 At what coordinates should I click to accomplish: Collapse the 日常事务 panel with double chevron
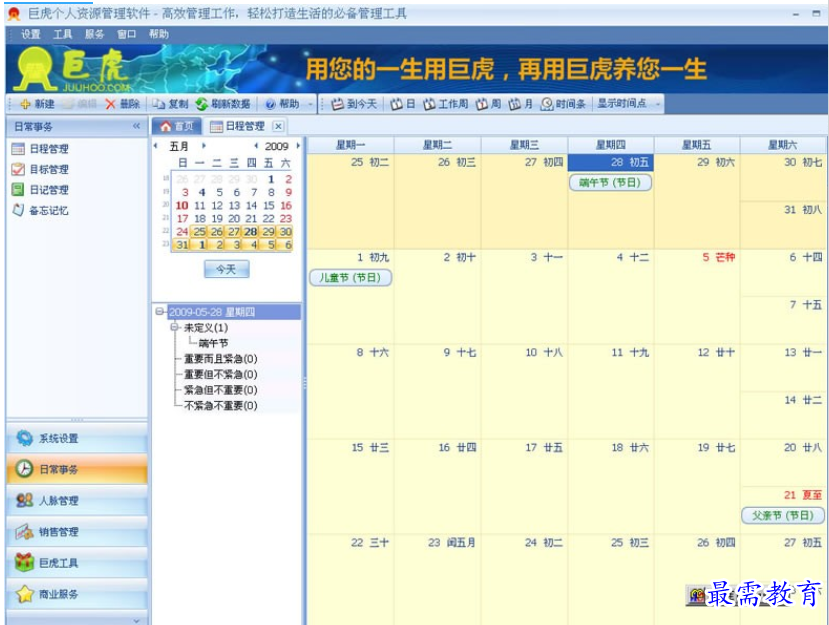coord(137,126)
